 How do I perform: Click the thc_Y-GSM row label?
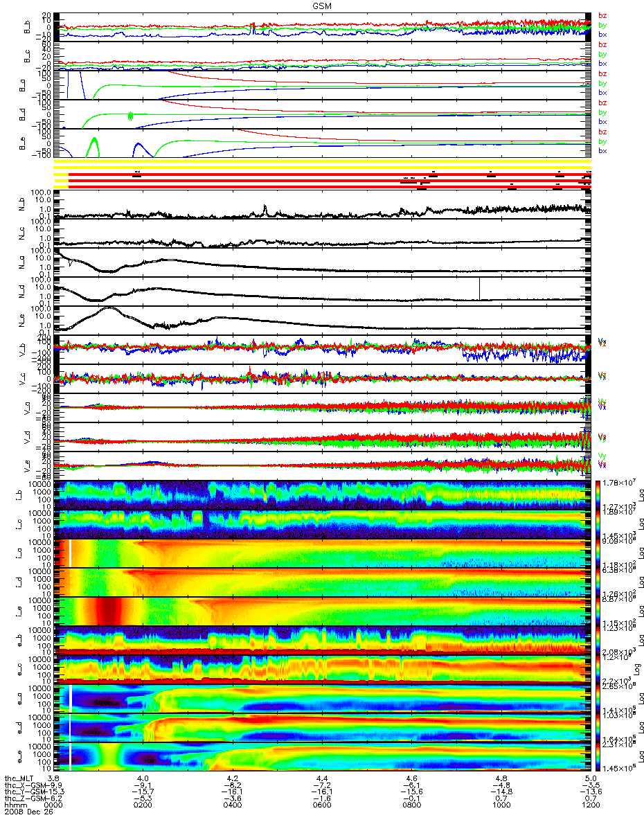point(24,792)
